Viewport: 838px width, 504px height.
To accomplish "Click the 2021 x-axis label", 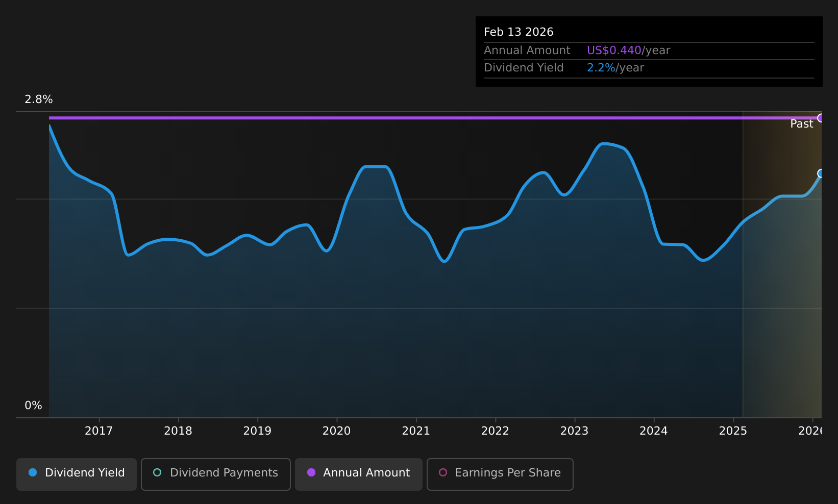I will pyautogui.click(x=416, y=431).
